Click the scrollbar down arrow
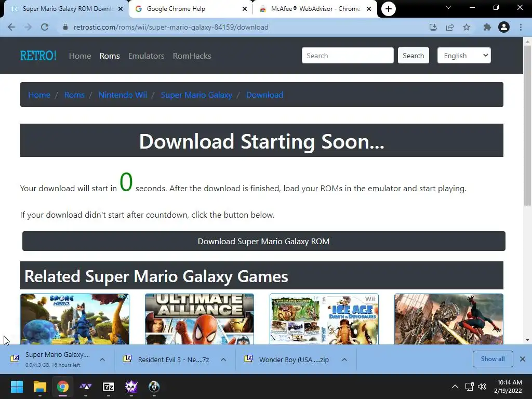The height and width of the screenshot is (399, 532). [527, 340]
